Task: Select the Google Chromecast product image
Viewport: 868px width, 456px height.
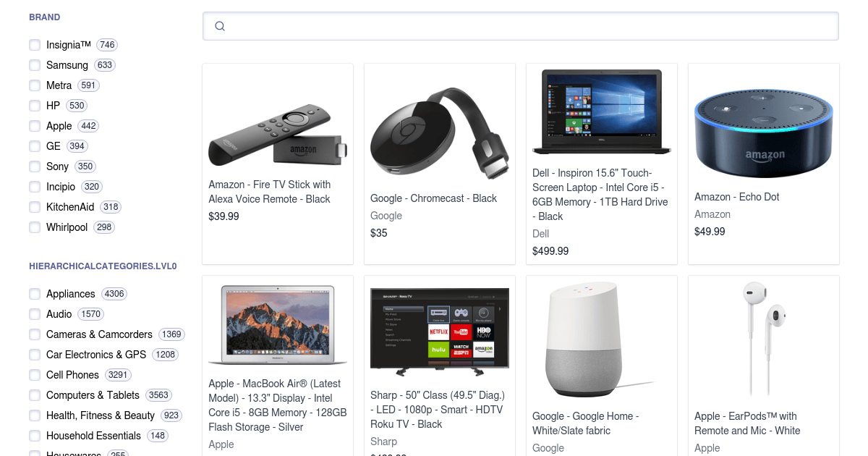Action: 440,135
